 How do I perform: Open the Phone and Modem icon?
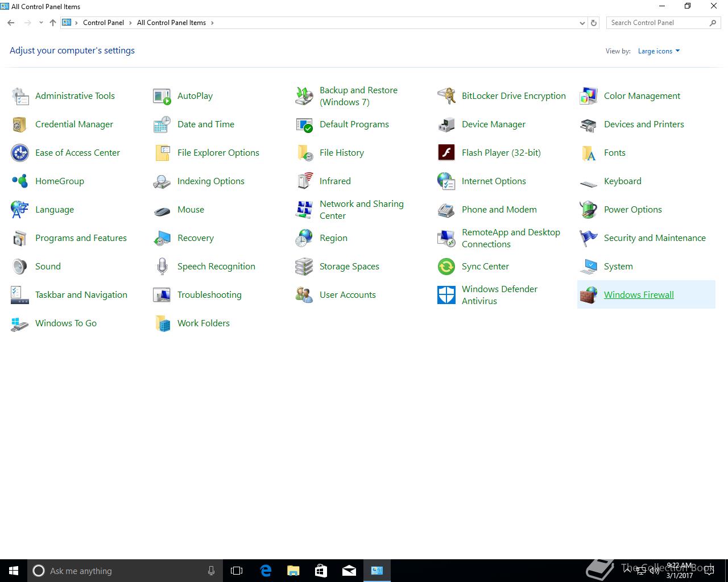(x=446, y=210)
